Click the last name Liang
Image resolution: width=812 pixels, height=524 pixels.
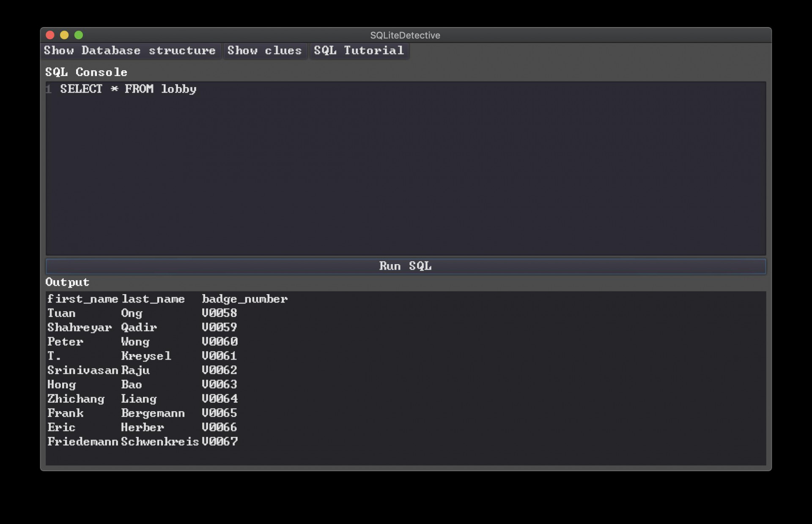coord(139,400)
